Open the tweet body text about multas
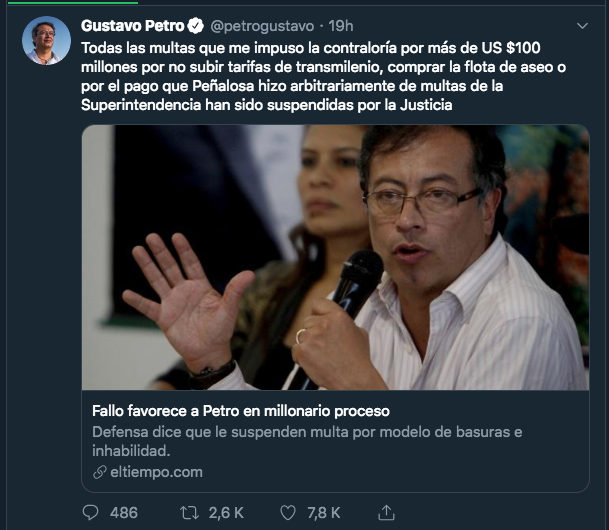The width and height of the screenshot is (609, 530). point(323,76)
